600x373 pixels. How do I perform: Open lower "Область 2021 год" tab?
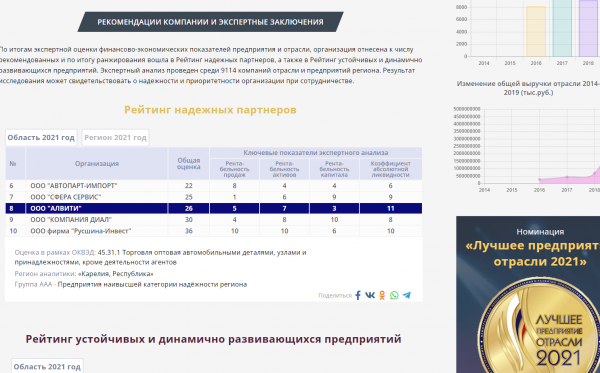pyautogui.click(x=47, y=366)
